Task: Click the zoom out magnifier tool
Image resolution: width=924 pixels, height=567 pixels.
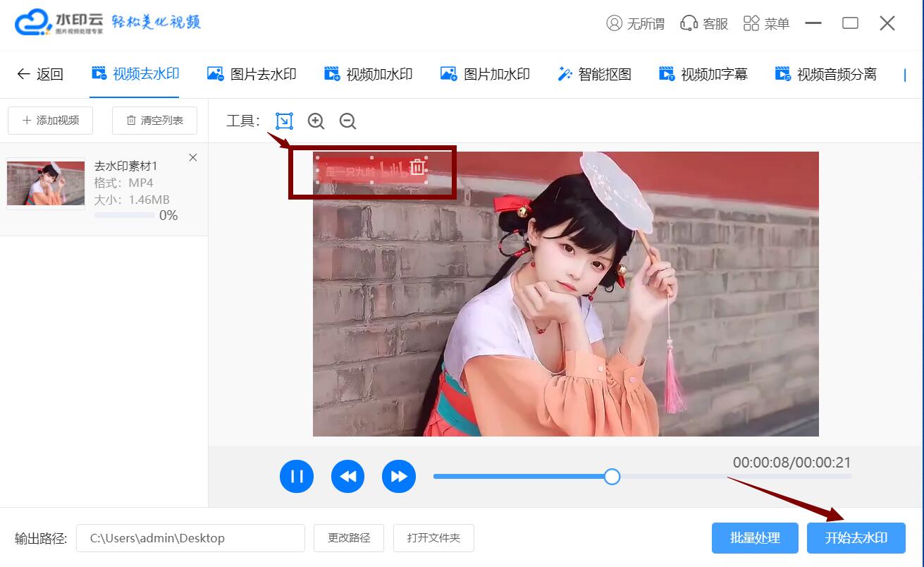Action: [347, 121]
